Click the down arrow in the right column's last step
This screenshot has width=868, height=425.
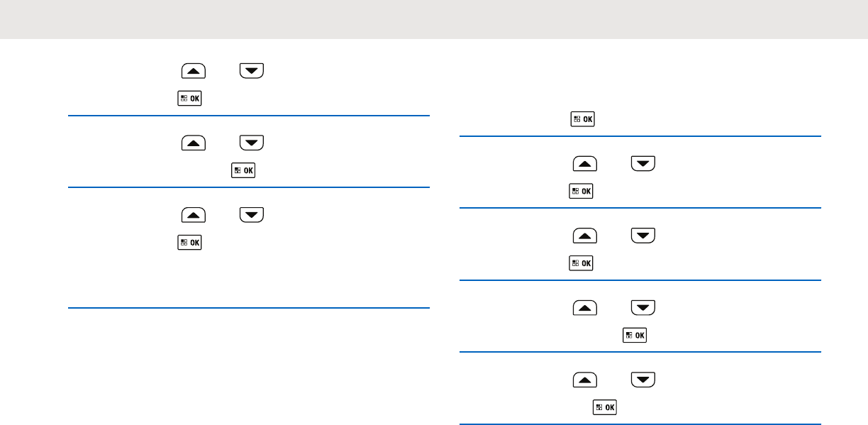click(643, 380)
